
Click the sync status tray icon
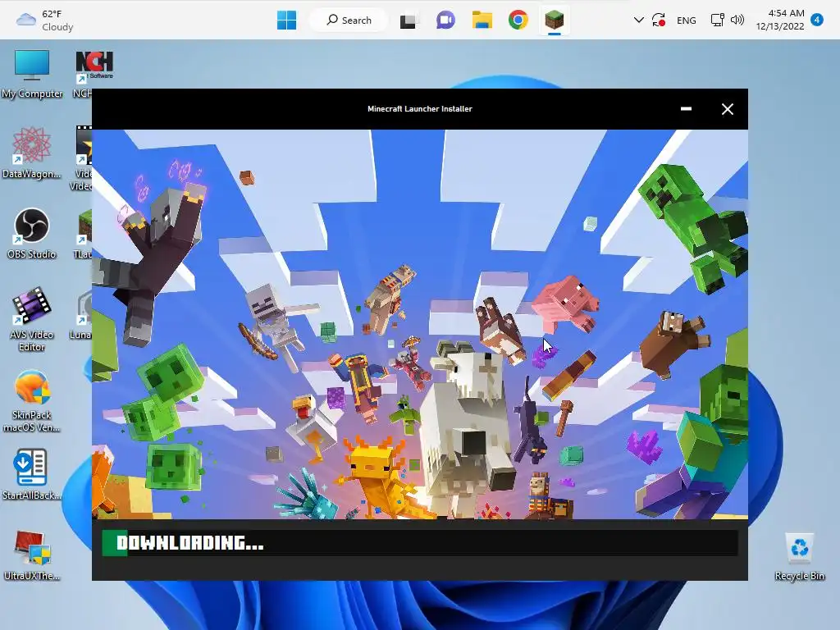(x=659, y=21)
